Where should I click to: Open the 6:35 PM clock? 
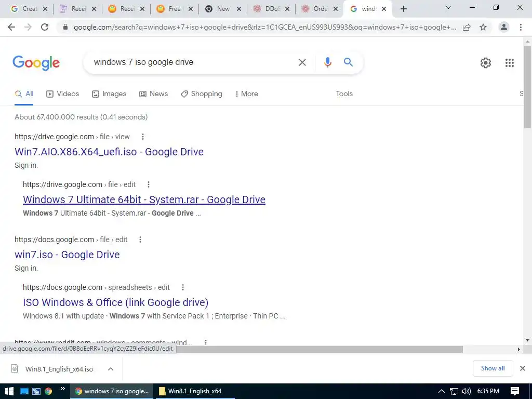click(x=488, y=391)
